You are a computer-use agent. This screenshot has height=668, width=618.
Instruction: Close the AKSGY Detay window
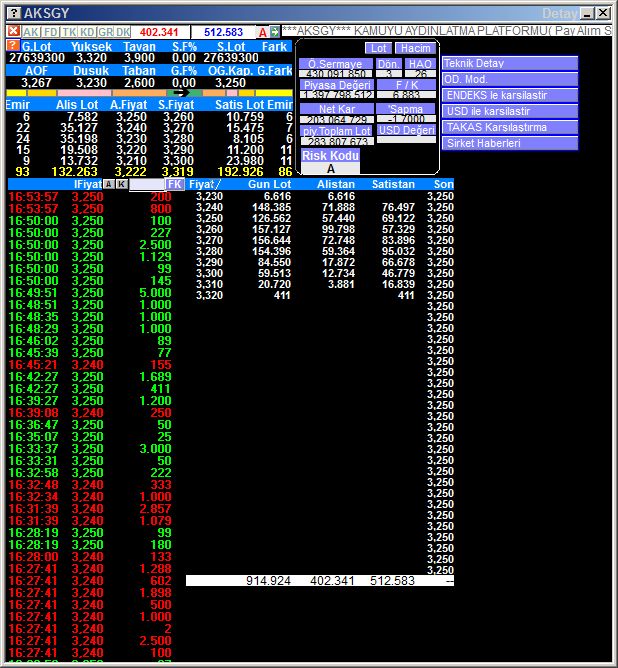click(x=603, y=13)
